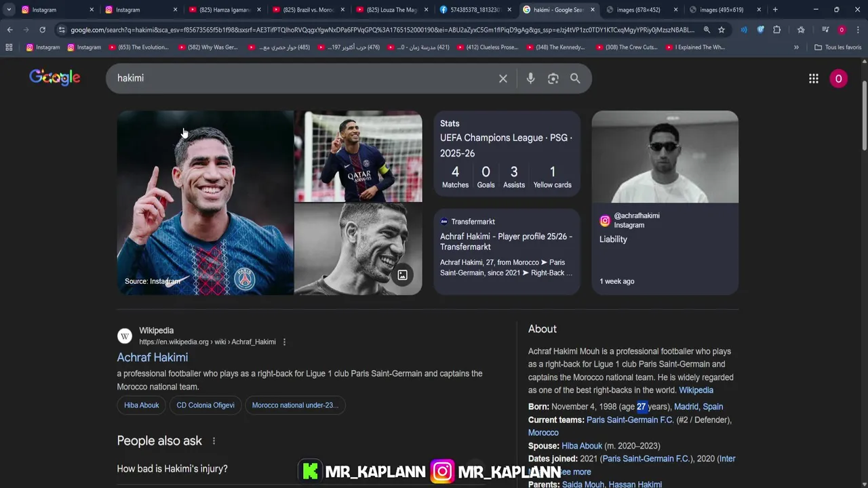Open large Hakimi photo sourced from Instagram

point(205,203)
